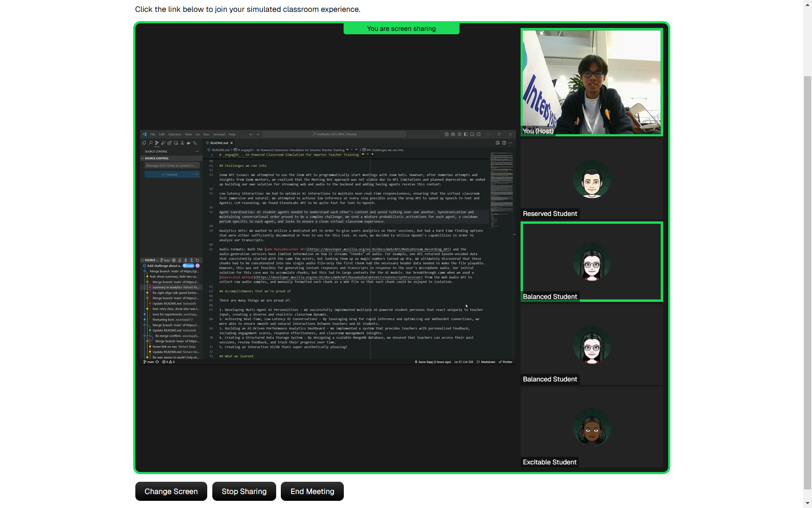Open the Explorer view in the activity bar
This screenshot has width=812, height=508.
144,143
